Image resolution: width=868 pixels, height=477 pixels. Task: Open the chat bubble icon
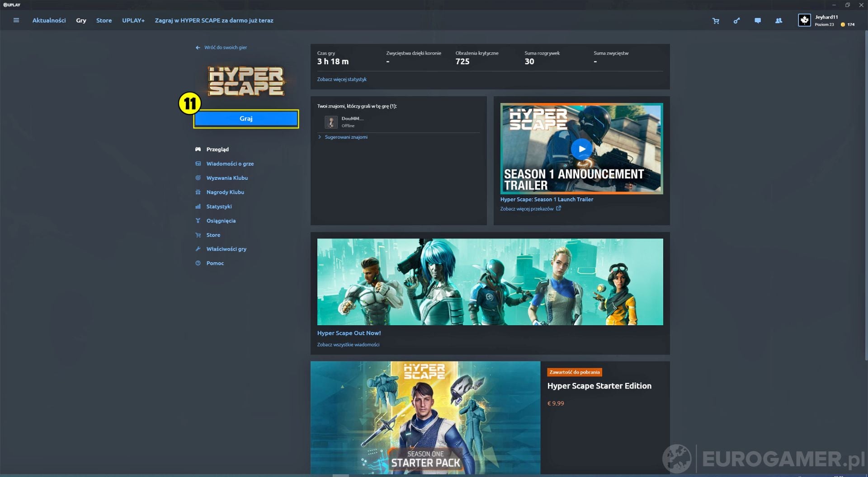(x=758, y=21)
